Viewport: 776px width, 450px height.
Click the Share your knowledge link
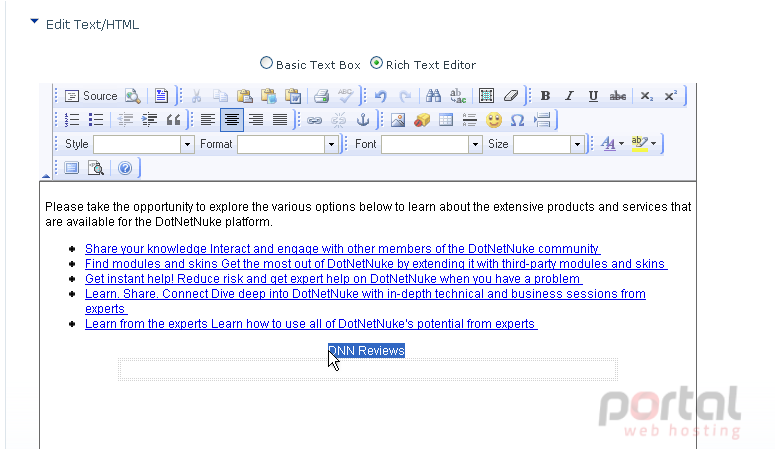point(342,249)
